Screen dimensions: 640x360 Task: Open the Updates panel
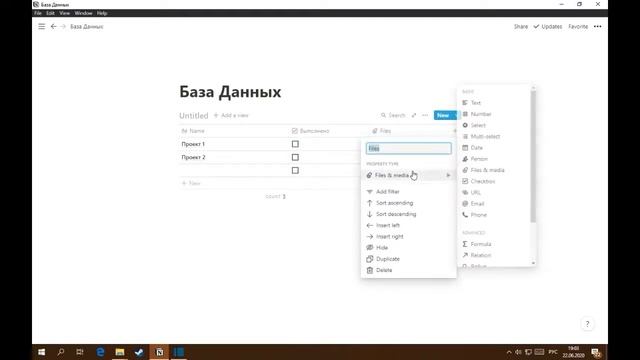click(x=548, y=27)
